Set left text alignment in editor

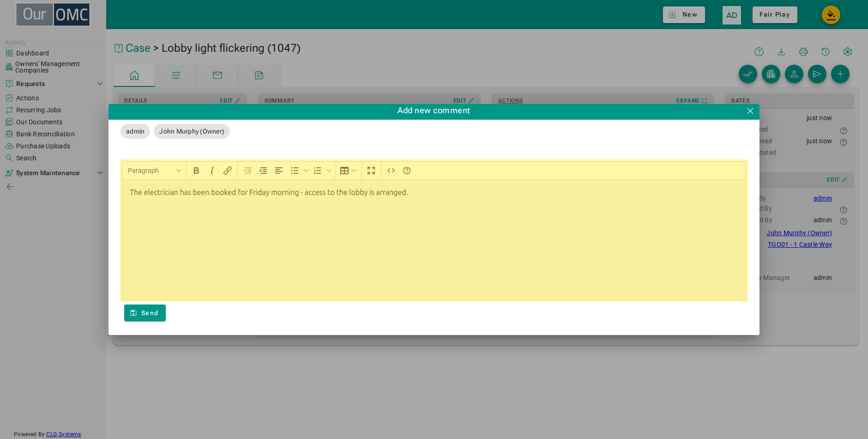(279, 171)
